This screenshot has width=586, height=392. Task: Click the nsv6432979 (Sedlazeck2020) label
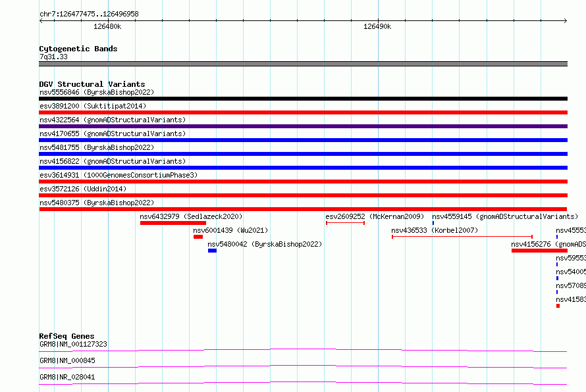[191, 216]
